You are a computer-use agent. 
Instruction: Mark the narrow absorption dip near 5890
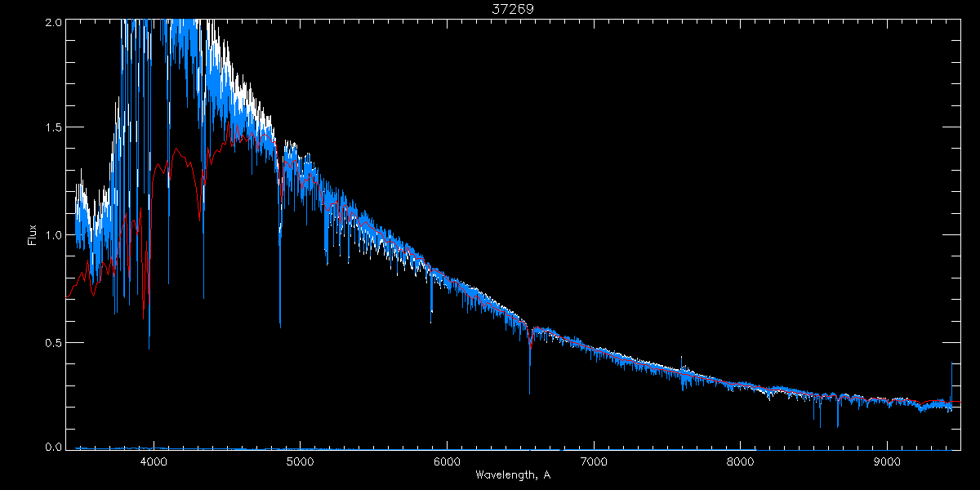(431, 310)
